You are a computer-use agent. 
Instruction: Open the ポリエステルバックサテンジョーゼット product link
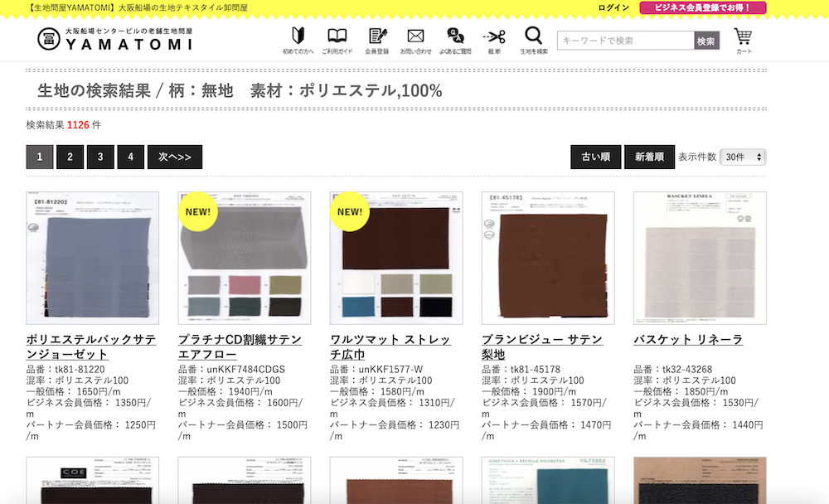point(91,346)
